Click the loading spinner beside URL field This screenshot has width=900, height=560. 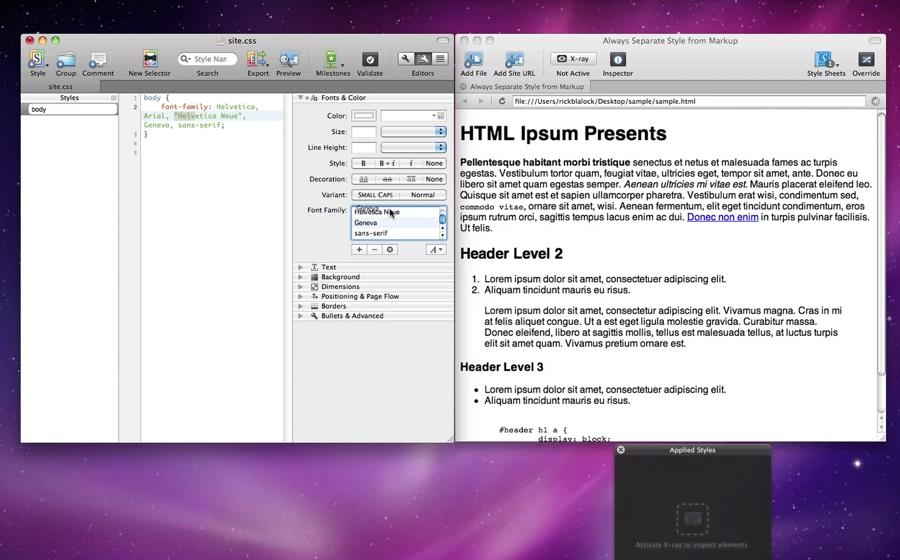(x=875, y=101)
